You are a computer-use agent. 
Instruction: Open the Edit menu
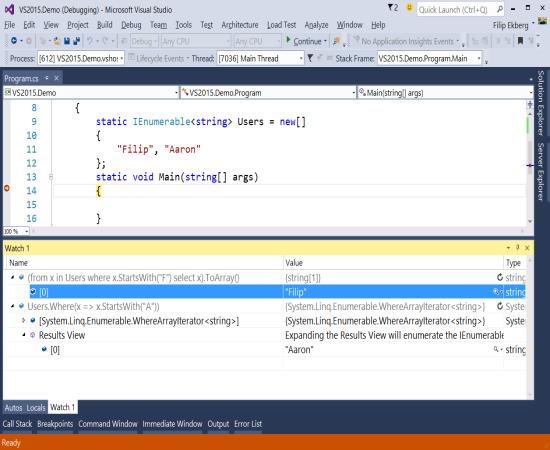point(29,25)
